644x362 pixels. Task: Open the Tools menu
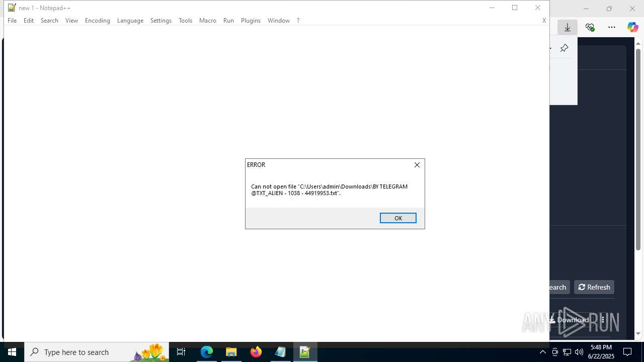point(185,21)
